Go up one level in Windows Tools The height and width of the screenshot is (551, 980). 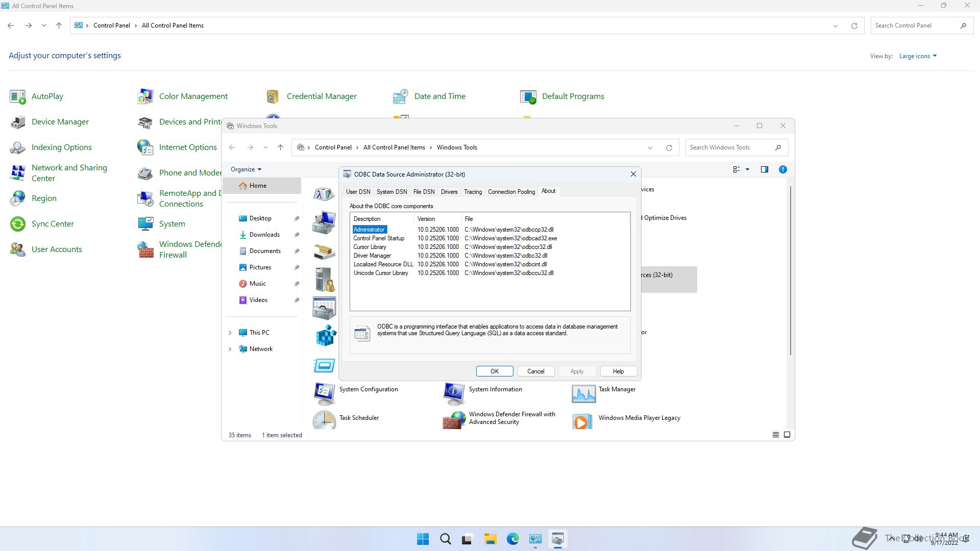[280, 147]
